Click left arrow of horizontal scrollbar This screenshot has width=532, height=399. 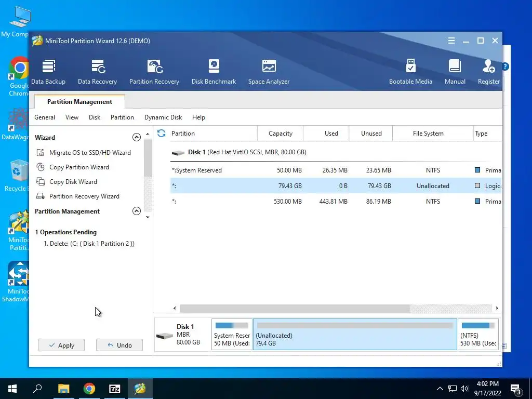175,309
